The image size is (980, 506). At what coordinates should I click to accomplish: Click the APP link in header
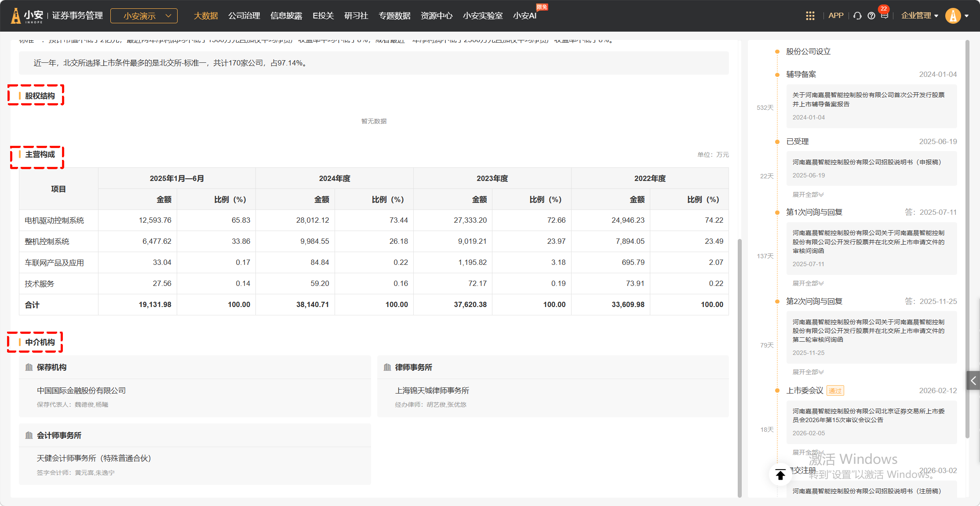pos(835,16)
